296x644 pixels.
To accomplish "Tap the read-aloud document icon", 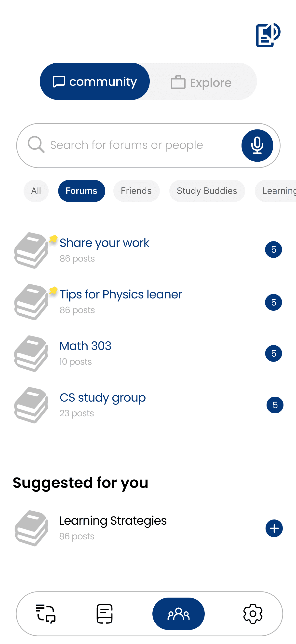I will click(x=268, y=35).
